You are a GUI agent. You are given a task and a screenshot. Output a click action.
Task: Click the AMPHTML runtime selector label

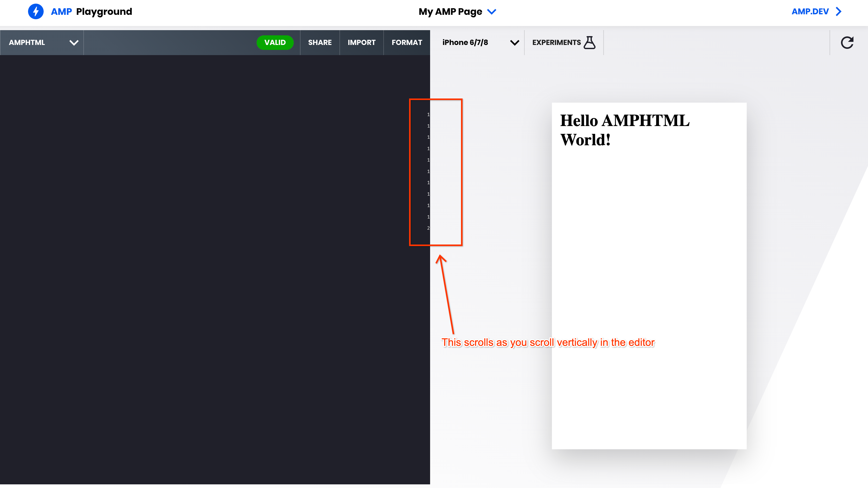(27, 42)
